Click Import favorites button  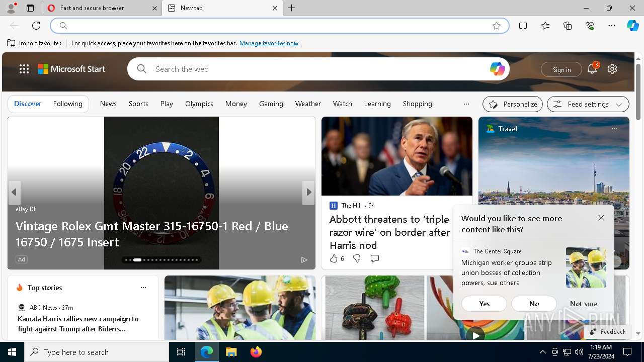[x=34, y=43]
